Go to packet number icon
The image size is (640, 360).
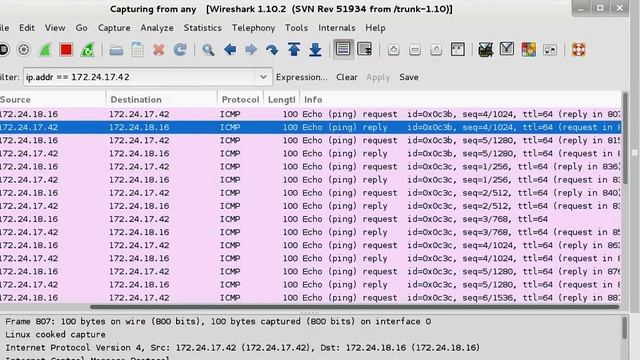[272, 50]
